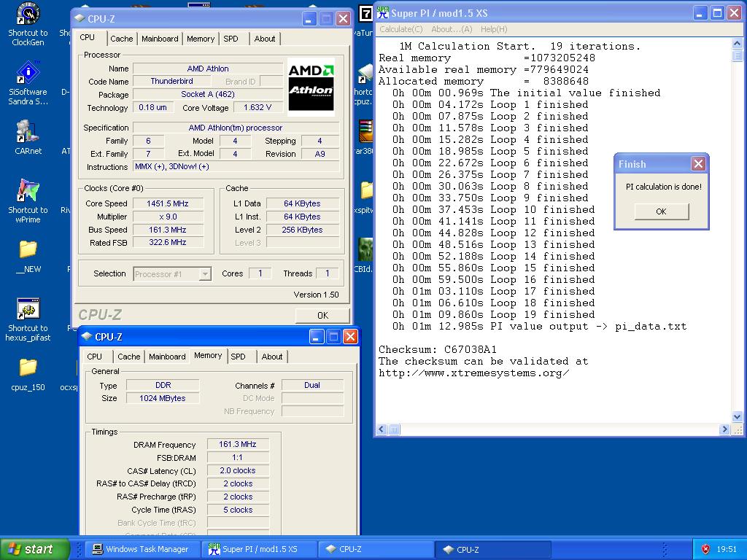
Task: Click the Channels # Dual field
Action: point(312,385)
